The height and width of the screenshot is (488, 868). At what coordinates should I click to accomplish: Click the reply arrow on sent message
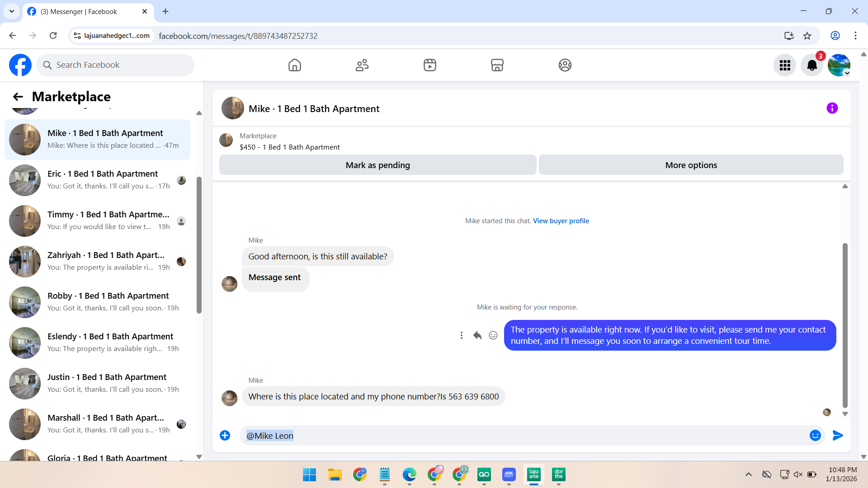(477, 335)
